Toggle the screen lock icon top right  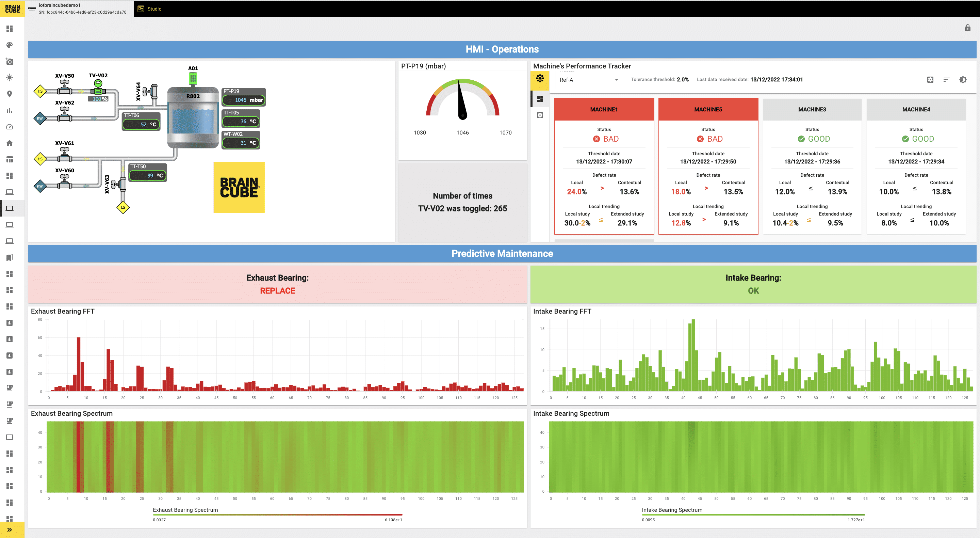point(967,28)
